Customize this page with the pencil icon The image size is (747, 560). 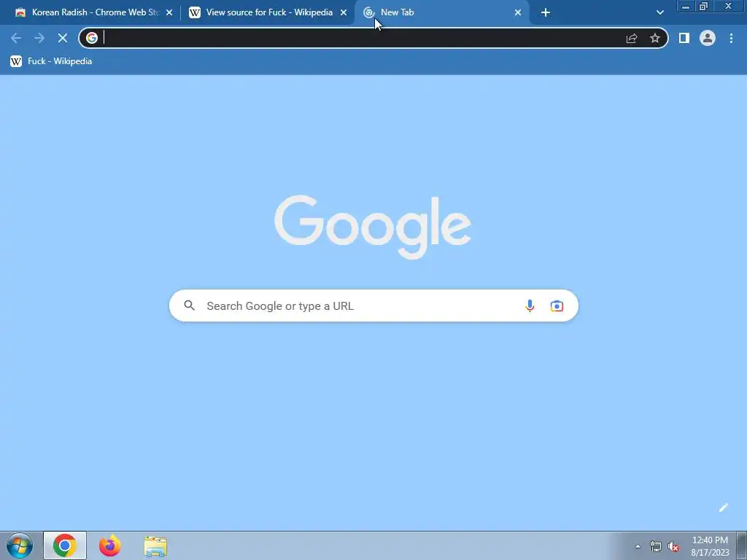point(723,507)
